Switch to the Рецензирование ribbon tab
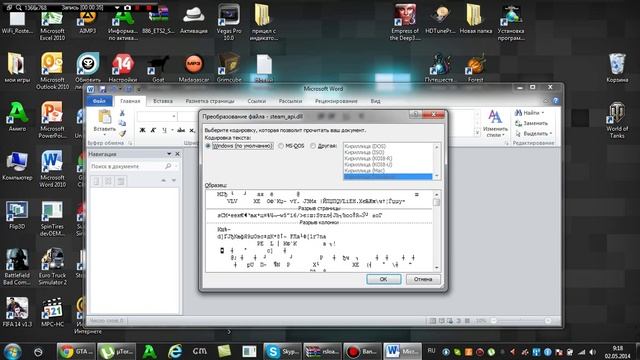 (336, 101)
